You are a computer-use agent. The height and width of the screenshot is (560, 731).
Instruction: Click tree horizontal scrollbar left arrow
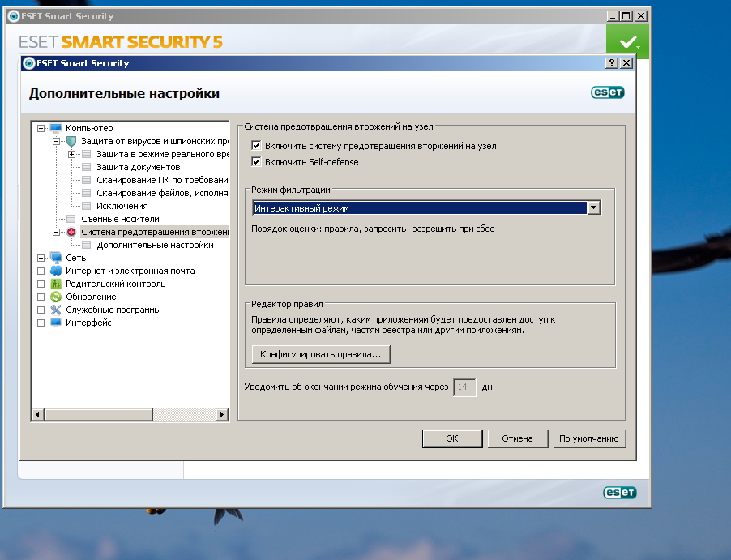pos(38,414)
